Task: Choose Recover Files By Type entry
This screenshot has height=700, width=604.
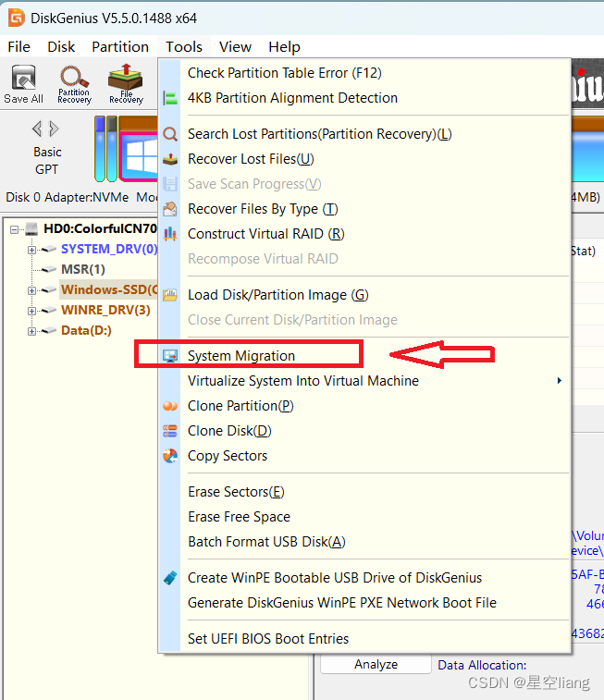Action: coord(364,209)
